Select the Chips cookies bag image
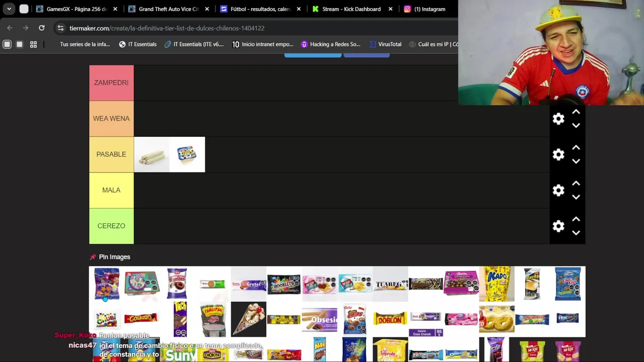 pos(355,319)
